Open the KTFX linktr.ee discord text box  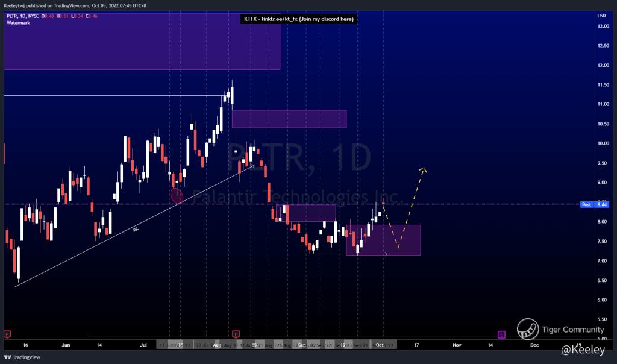(299, 19)
